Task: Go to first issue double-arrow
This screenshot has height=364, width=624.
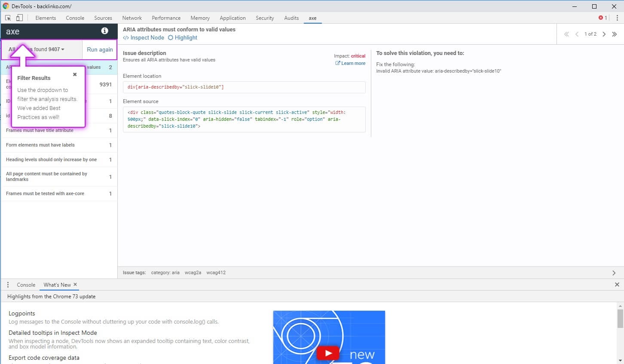Action: (566, 34)
